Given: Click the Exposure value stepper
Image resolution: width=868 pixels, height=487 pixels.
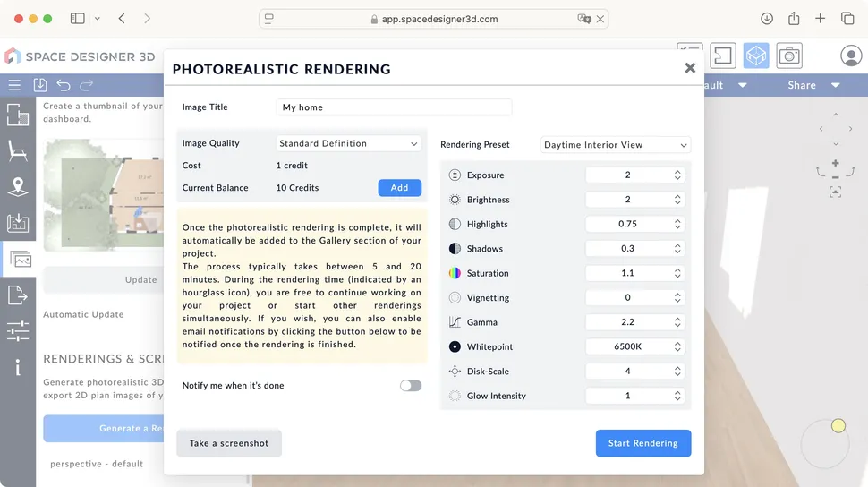Looking at the screenshot, I should pyautogui.click(x=677, y=175).
